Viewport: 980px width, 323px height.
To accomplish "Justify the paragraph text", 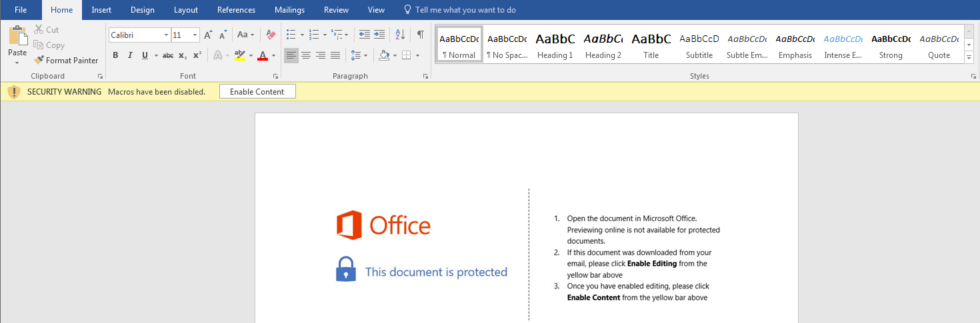I will (x=335, y=55).
